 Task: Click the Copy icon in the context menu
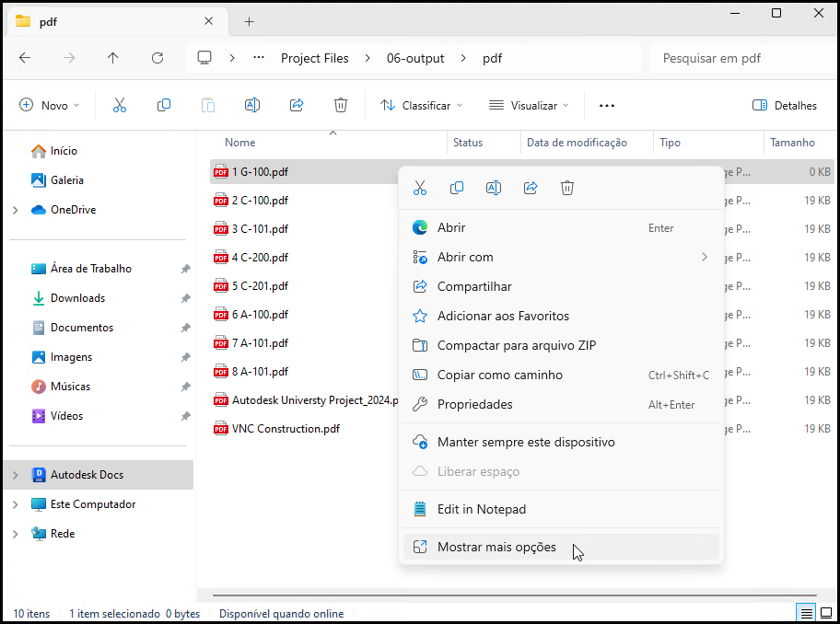click(x=457, y=188)
